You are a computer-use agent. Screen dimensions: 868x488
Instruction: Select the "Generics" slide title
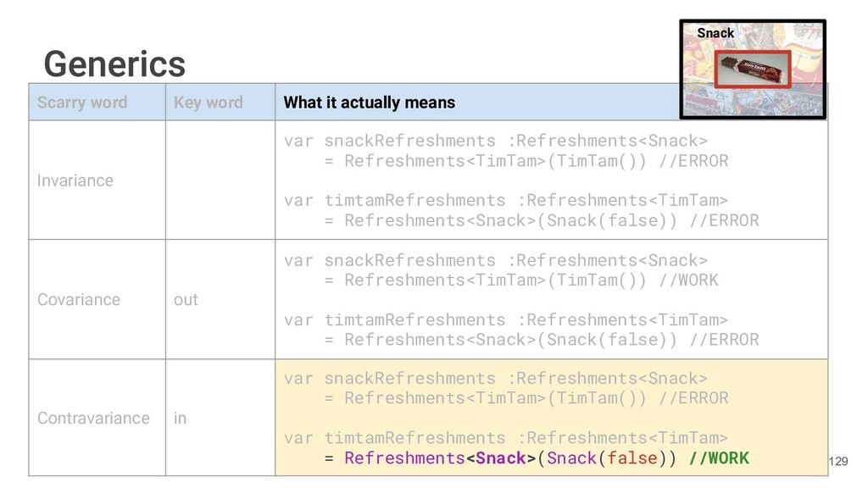click(x=114, y=64)
